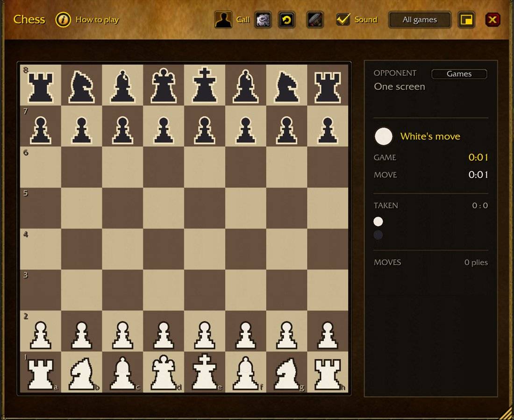This screenshot has height=420, width=514.
Task: Select the white pawn on h2
Action: [x=328, y=335]
